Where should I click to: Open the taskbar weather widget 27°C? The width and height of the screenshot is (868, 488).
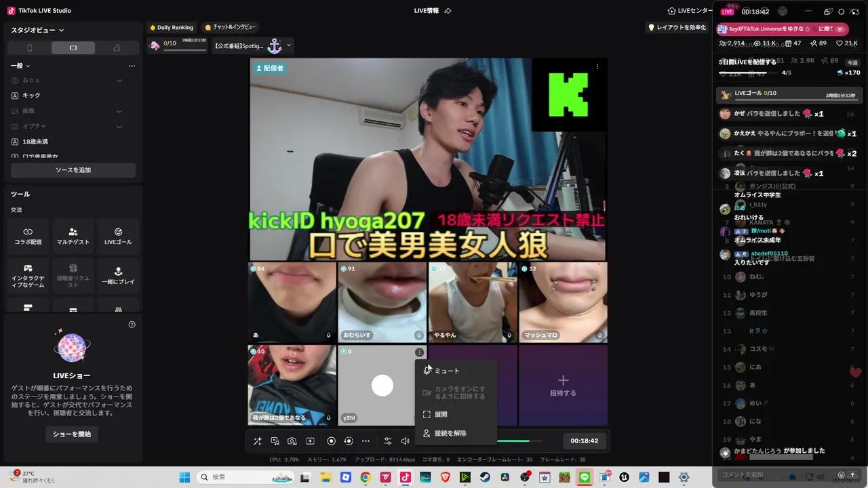tap(34, 476)
